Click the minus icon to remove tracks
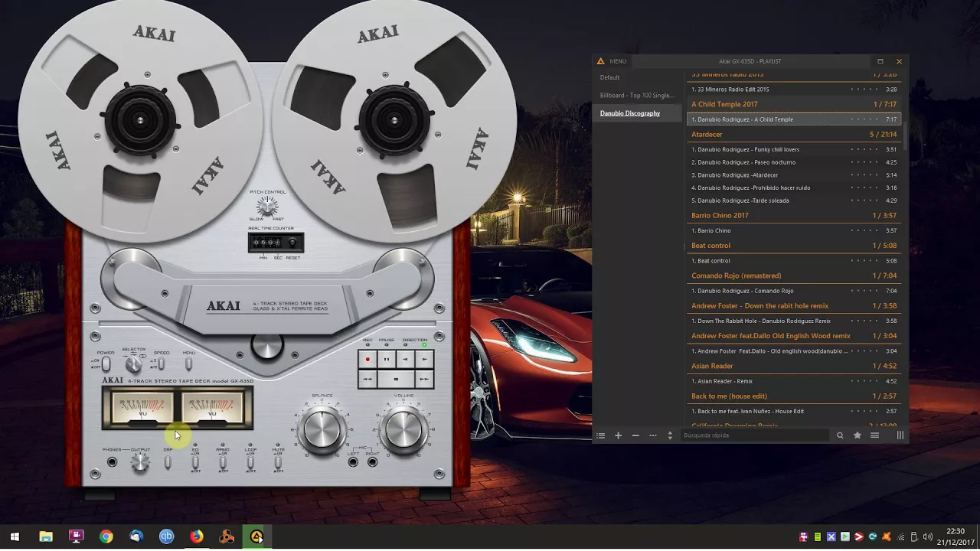Viewport: 980px width, 551px height. [635, 435]
